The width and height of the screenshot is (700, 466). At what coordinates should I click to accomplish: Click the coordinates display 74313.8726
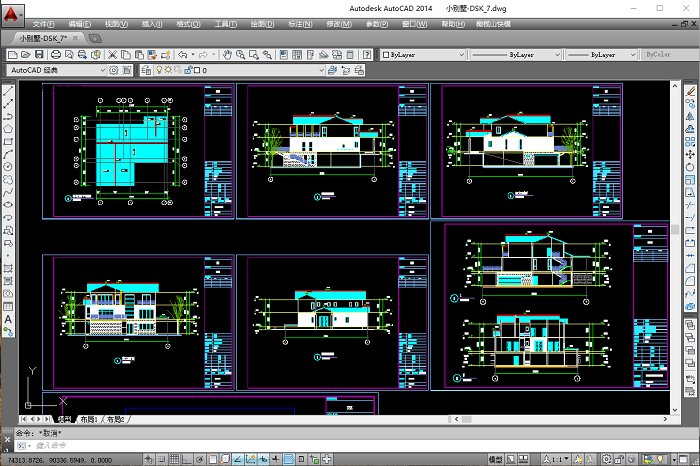click(60, 460)
